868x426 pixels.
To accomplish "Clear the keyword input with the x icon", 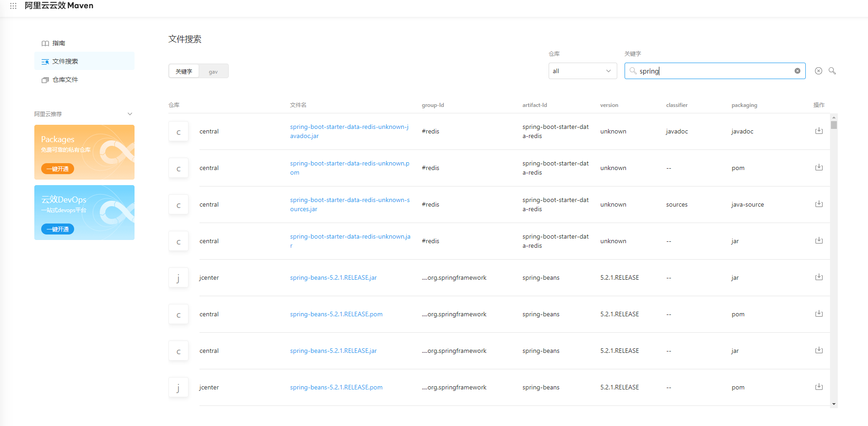I will coord(798,71).
